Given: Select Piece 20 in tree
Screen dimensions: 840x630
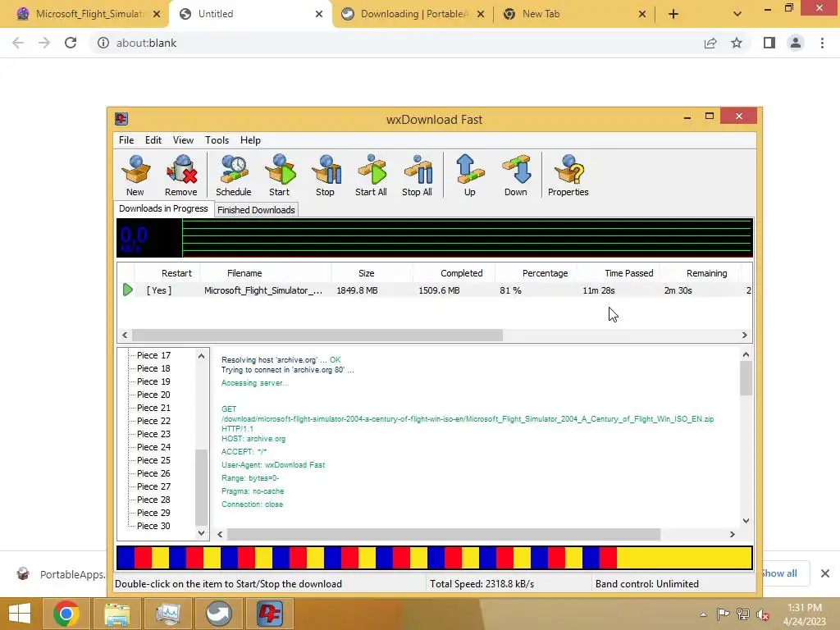Looking at the screenshot, I should (153, 395).
